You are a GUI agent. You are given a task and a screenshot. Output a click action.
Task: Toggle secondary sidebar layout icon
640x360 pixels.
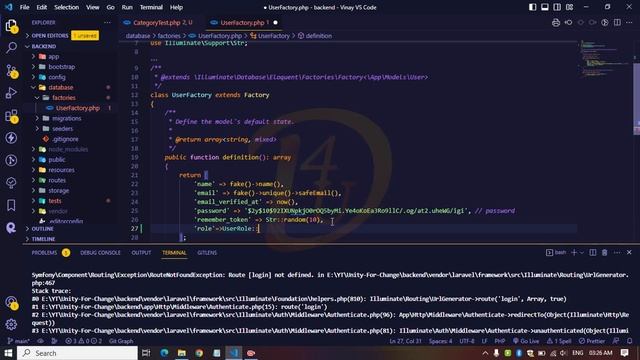point(557,7)
